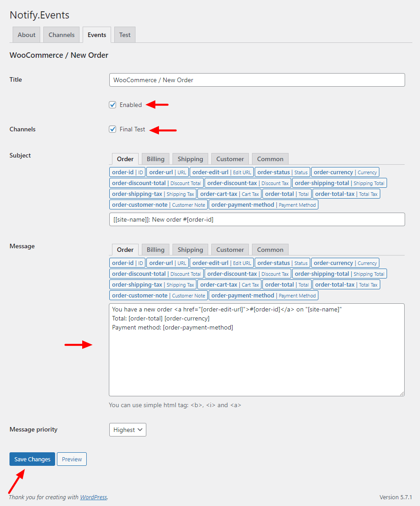Insert order-total tag in Message
Screen dimensions: 420x506
click(x=287, y=285)
